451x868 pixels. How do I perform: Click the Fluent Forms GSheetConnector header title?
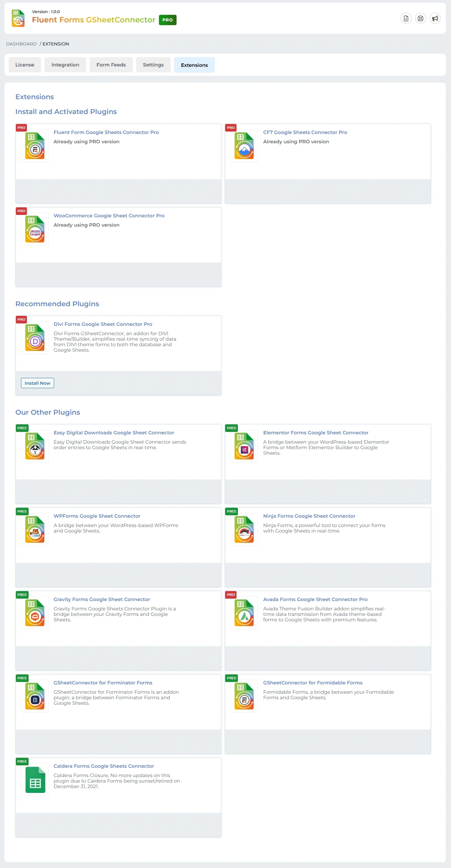(x=94, y=20)
